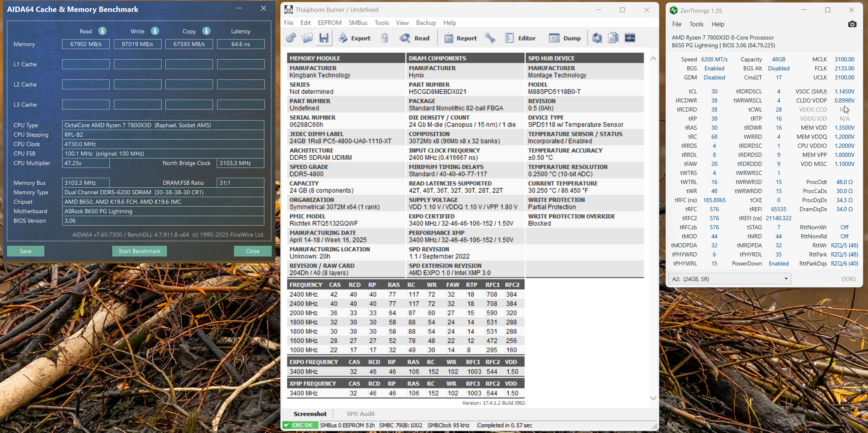
Task: Open the Help menu in Thaiphoon Burner
Action: [449, 23]
